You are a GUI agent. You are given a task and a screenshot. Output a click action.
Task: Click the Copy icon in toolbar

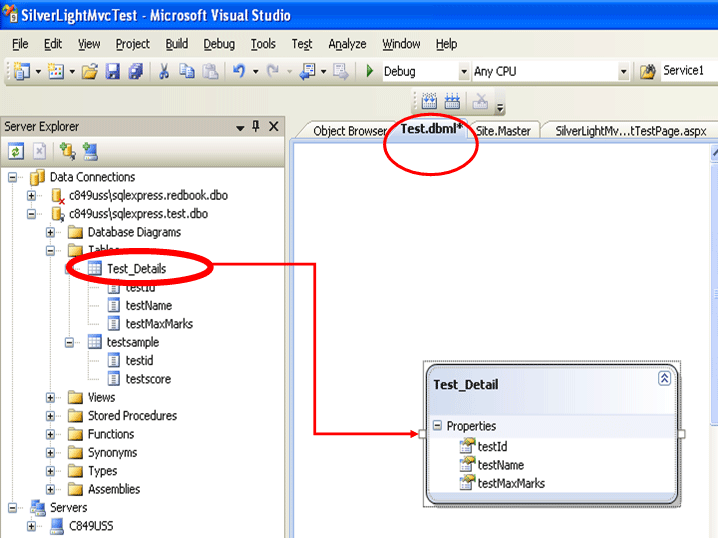click(x=187, y=71)
